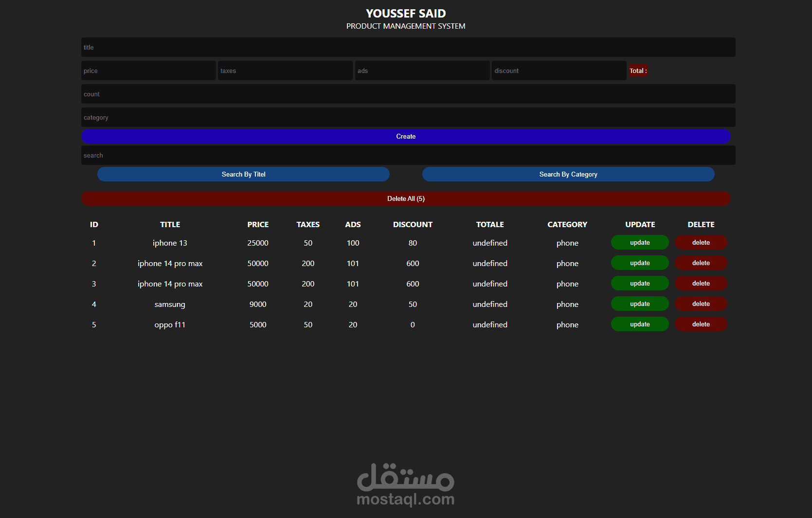Viewport: 812px width, 518px height.
Task: Update the samsung product
Action: (640, 304)
